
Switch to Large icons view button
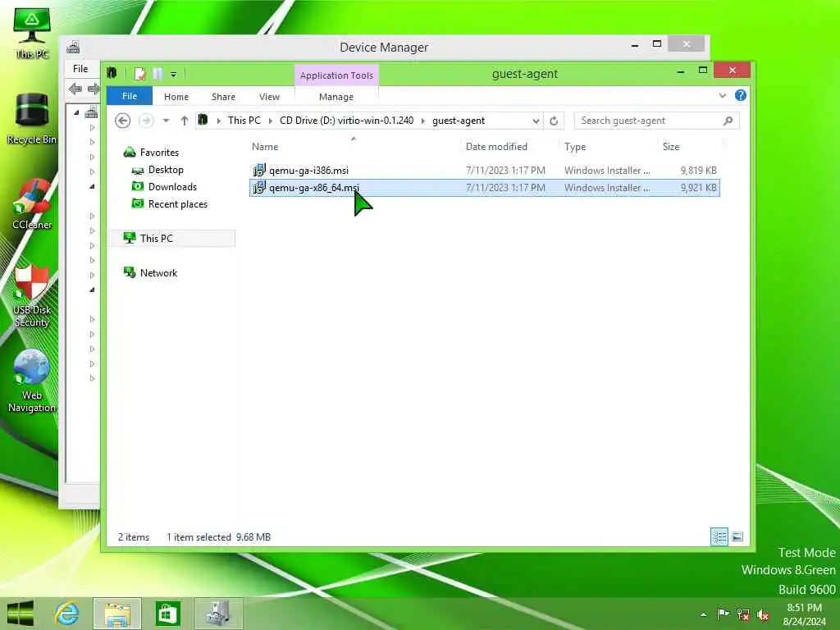[737, 536]
